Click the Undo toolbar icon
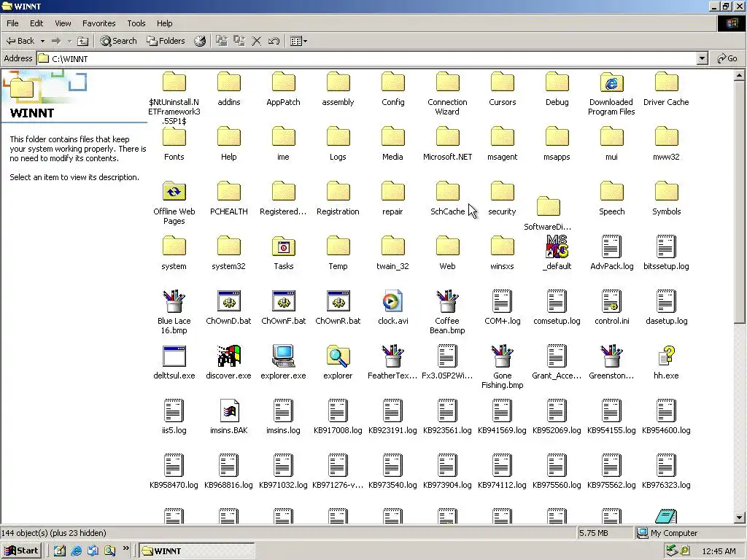Screen dimensions: 747x560 click(274, 41)
